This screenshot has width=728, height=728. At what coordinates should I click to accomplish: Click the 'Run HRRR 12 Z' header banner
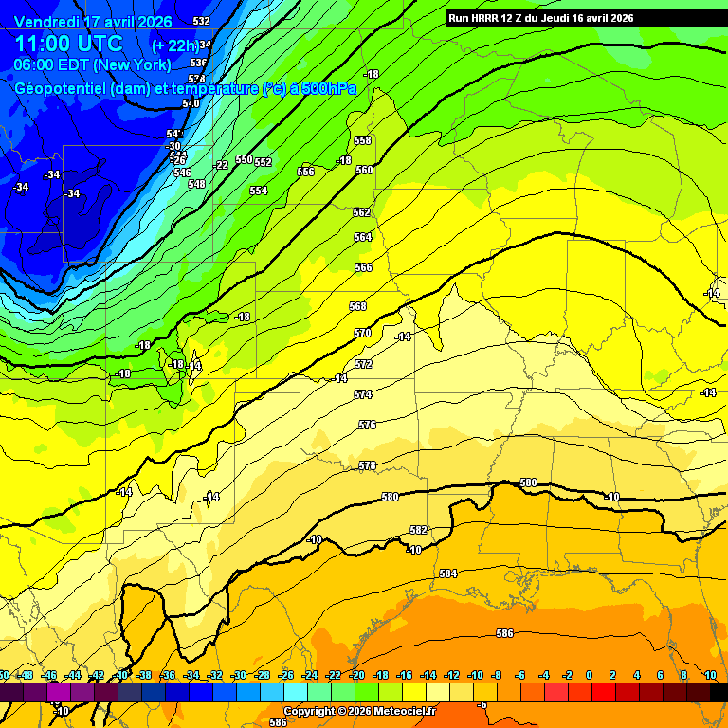point(540,18)
